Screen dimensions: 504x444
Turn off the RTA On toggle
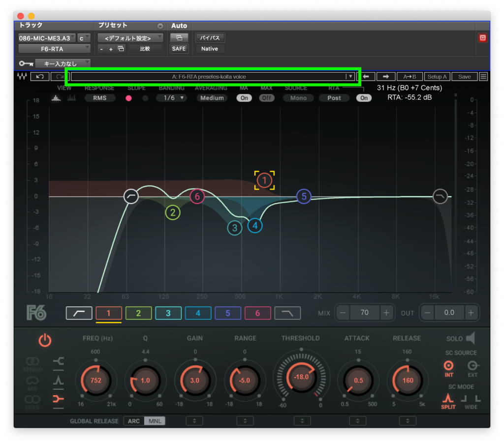click(x=364, y=98)
